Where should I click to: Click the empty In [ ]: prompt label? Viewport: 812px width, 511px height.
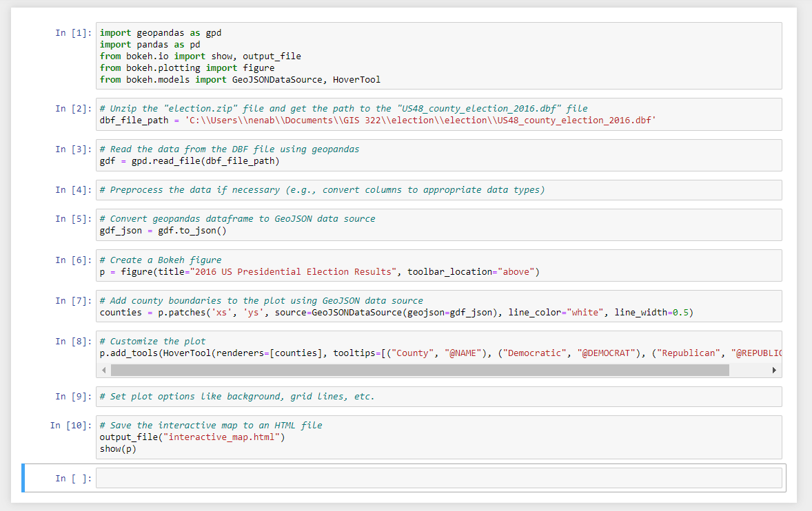pyautogui.click(x=74, y=479)
